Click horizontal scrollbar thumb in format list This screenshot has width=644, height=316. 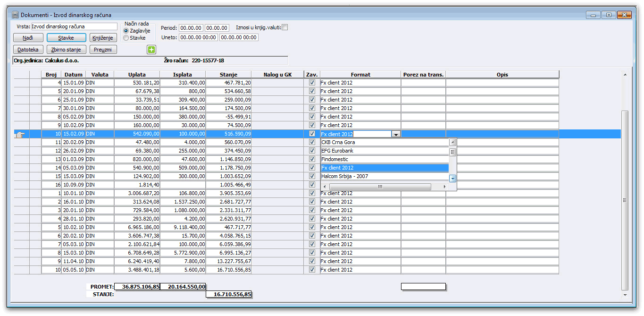(x=380, y=187)
